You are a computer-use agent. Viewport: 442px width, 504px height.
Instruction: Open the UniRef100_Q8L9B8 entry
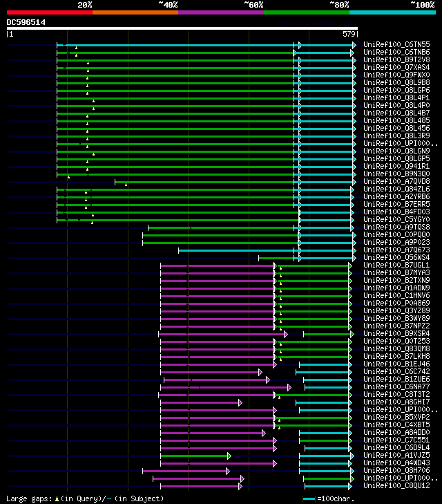coord(396,82)
